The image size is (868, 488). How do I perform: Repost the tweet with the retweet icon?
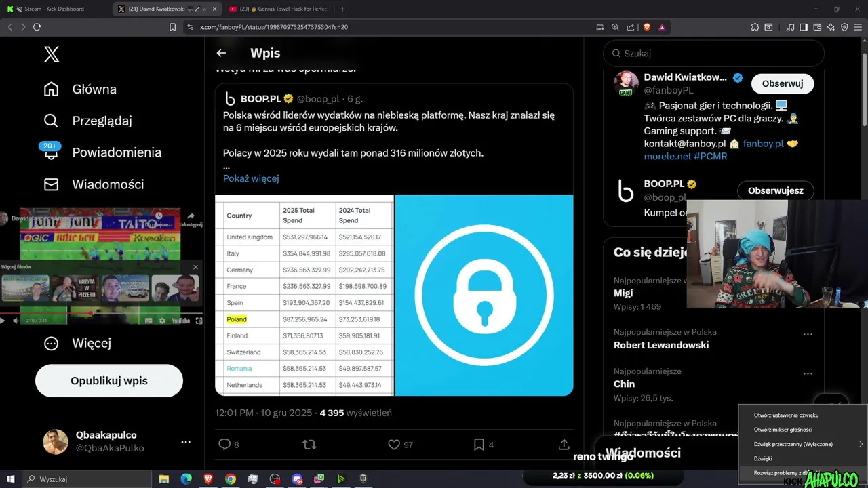(309, 445)
